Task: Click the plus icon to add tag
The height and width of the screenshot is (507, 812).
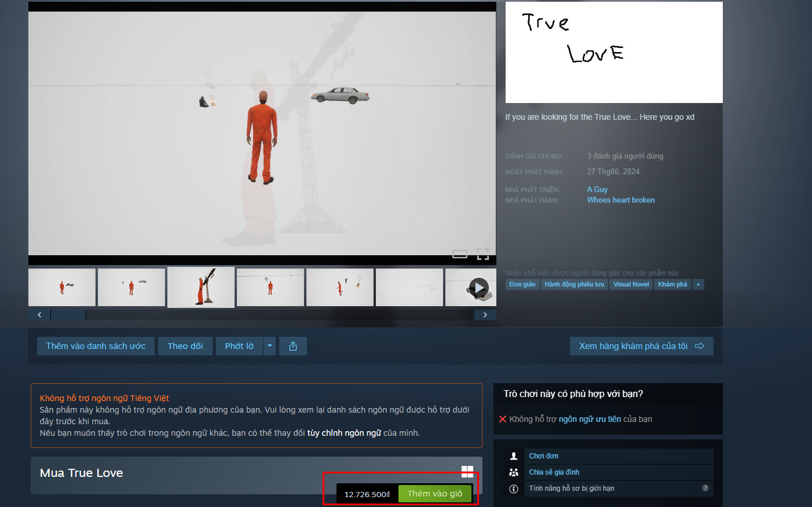Action: (698, 285)
